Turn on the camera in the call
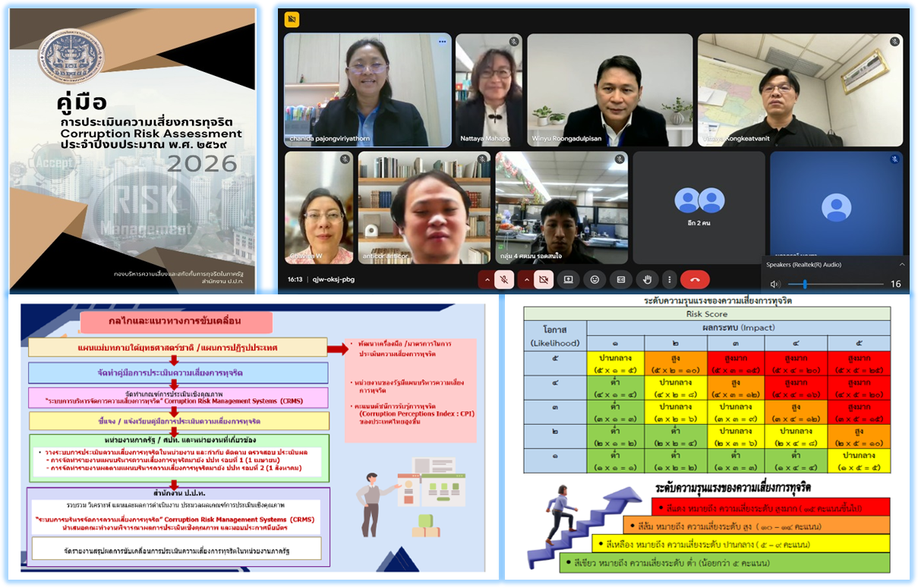918x588 pixels. tap(543, 279)
